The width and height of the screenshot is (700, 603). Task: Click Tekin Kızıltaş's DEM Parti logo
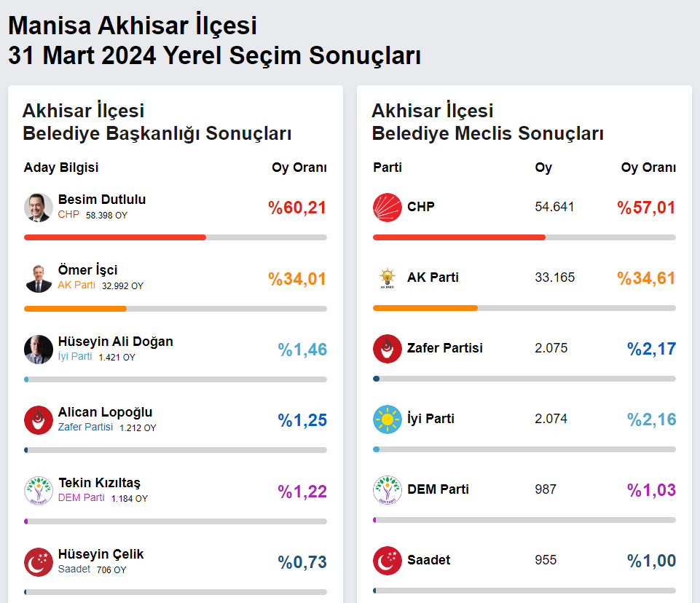click(39, 491)
